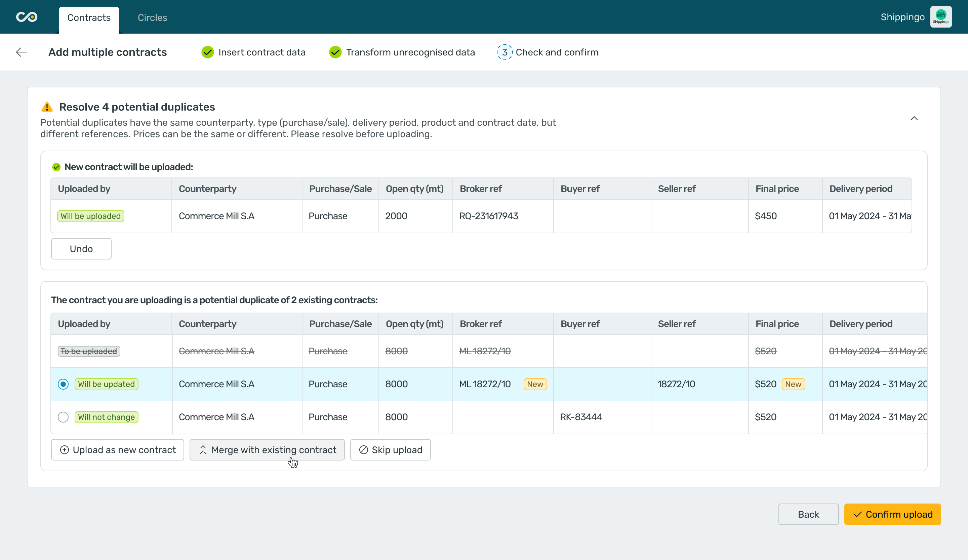Click Upload as new contract

[x=118, y=450]
